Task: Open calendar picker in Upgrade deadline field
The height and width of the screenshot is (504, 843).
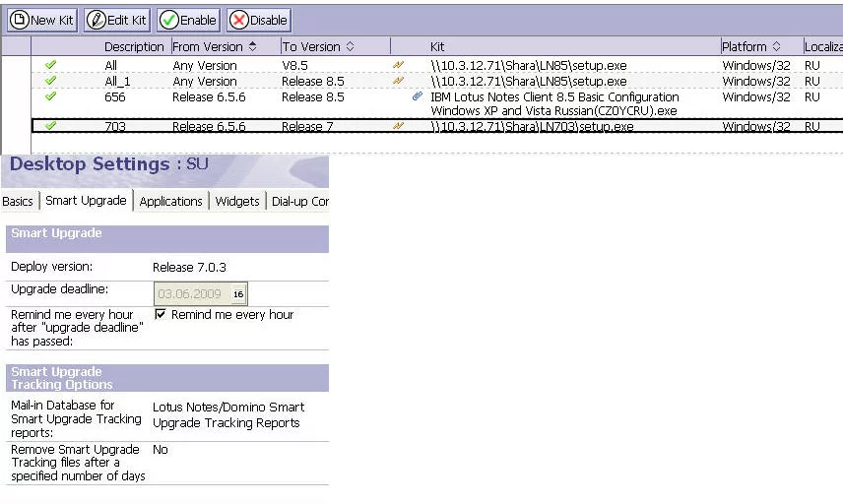Action: 237,293
